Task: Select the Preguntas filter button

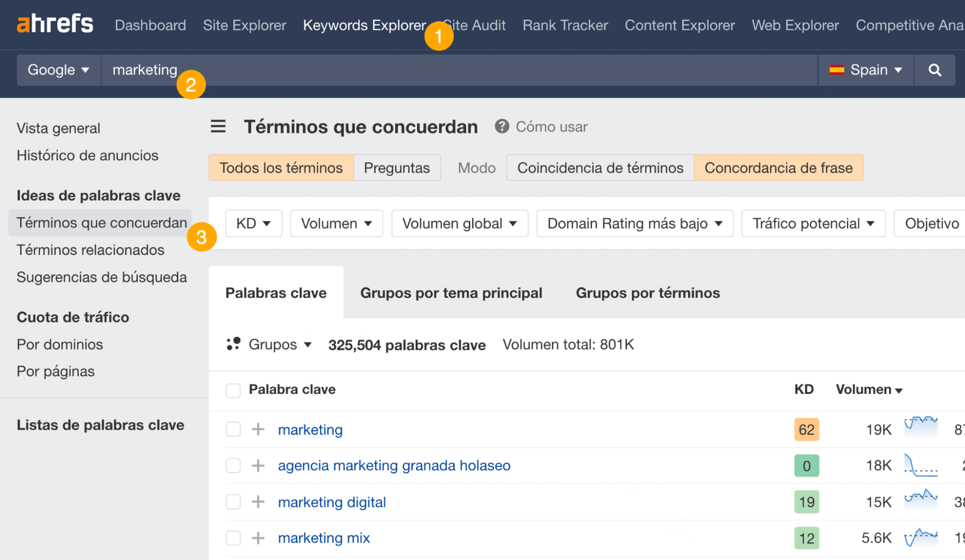Action: click(x=396, y=168)
